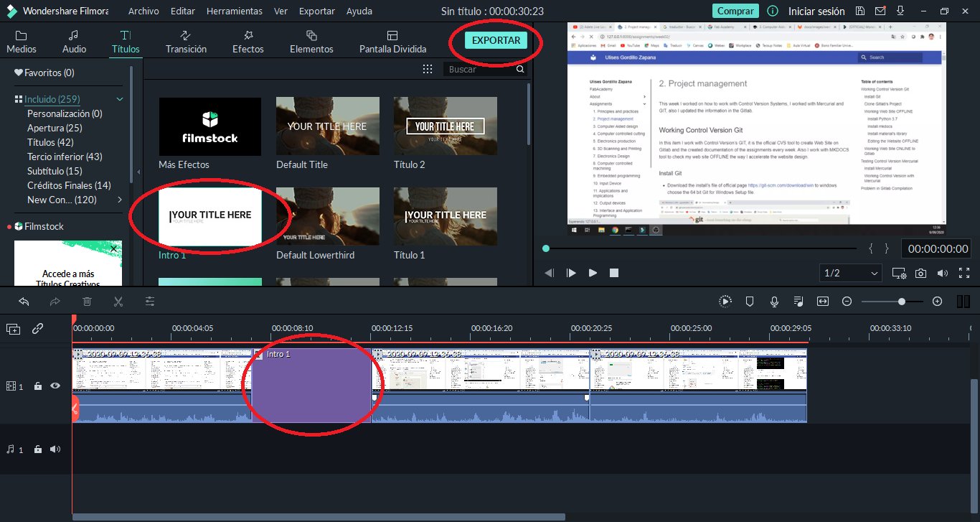980x522 pixels.
Task: Open the Archivo menu
Action: pos(143,11)
